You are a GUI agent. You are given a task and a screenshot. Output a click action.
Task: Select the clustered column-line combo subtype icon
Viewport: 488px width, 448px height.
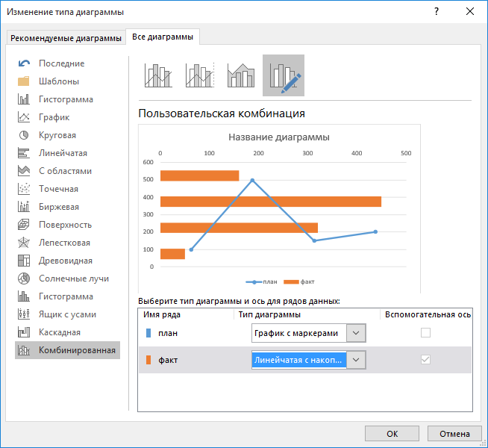(x=158, y=75)
